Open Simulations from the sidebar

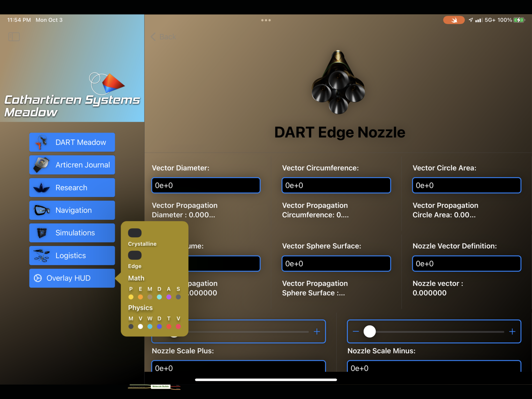(72, 233)
